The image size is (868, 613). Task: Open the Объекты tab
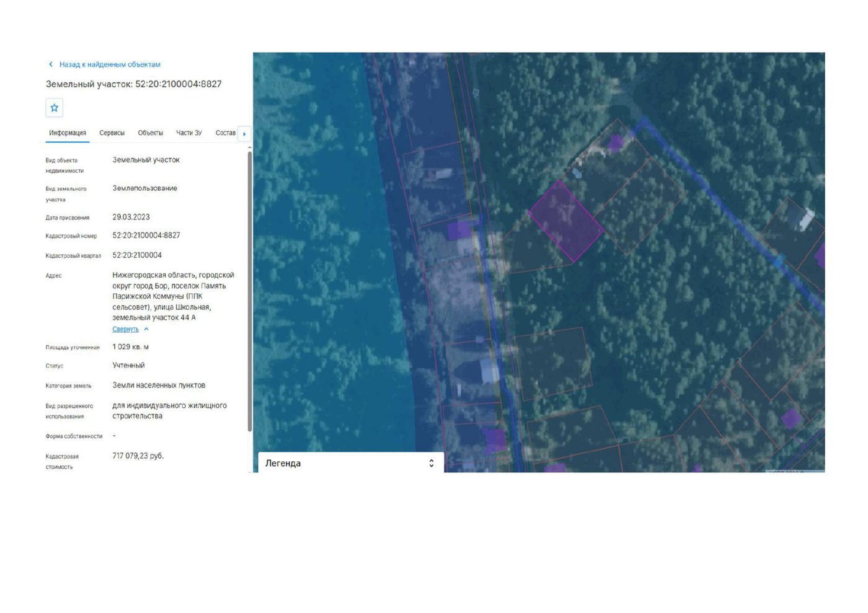coord(151,133)
